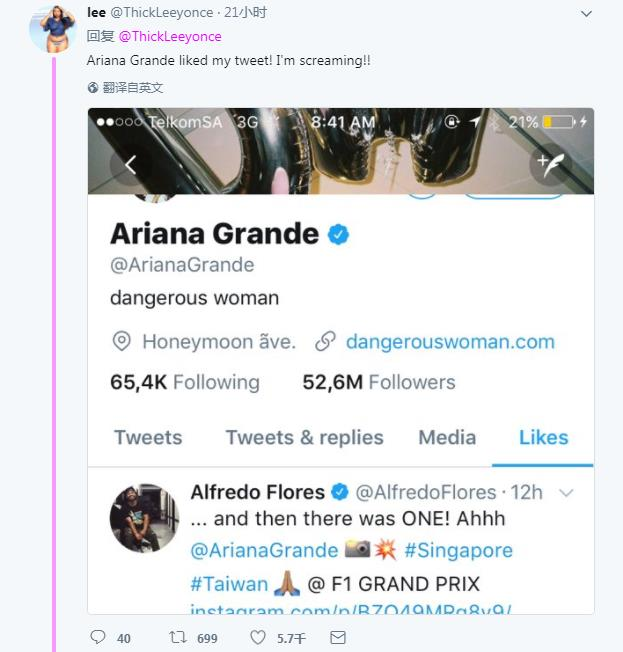Viewport: 623px width, 652px height.
Task: Expand Alfredo Flores tweet options chevron
Action: point(566,493)
